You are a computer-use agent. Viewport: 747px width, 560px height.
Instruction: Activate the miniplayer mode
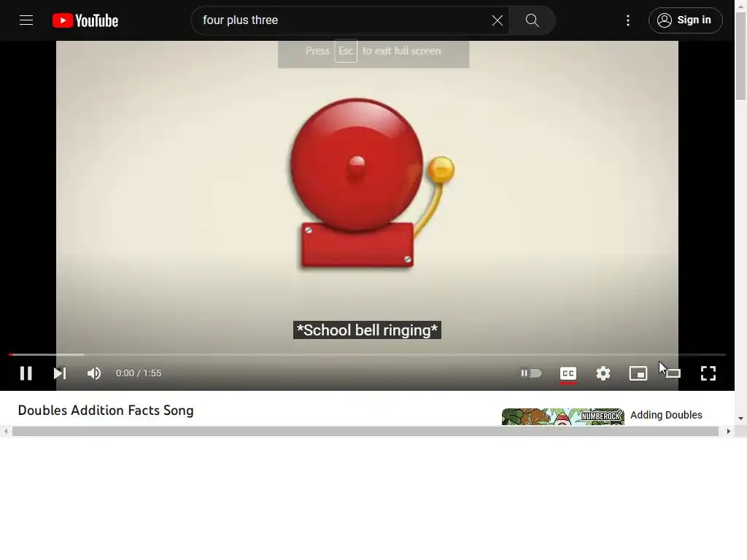click(x=638, y=373)
